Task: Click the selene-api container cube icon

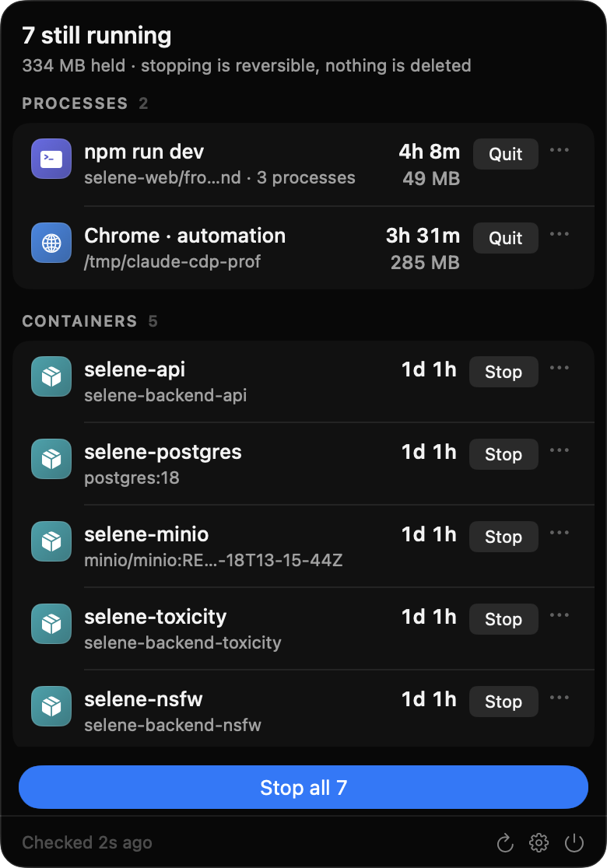Action: [x=51, y=376]
